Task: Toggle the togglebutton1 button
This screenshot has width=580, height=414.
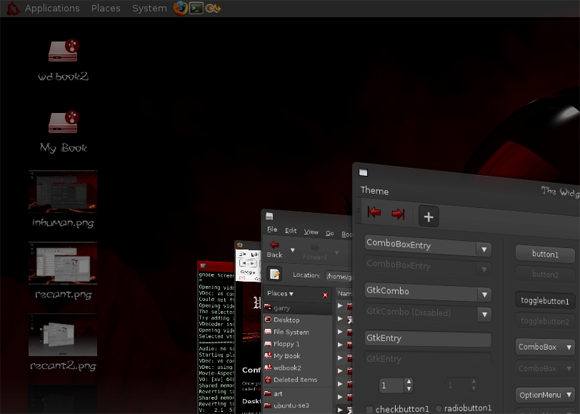Action: pos(544,300)
